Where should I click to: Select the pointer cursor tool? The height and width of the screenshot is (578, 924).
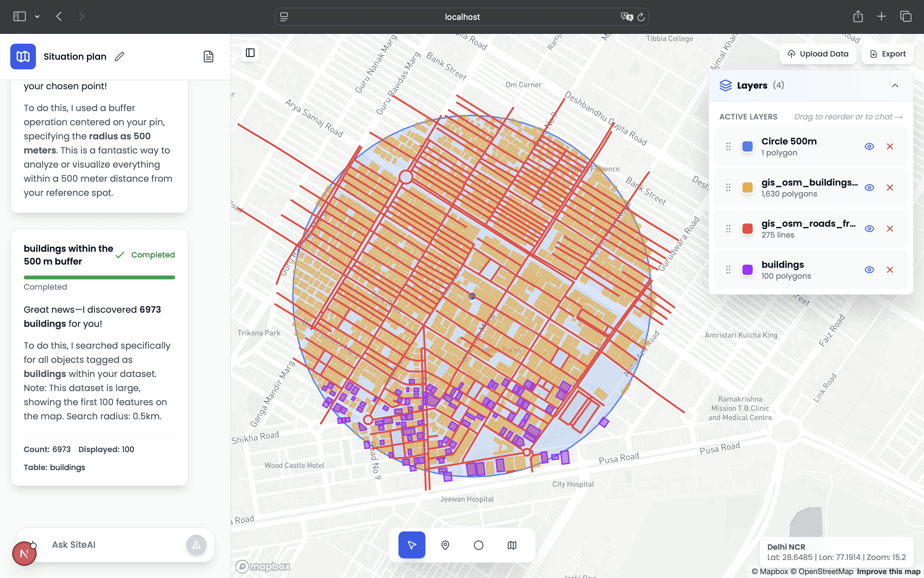[x=412, y=545]
